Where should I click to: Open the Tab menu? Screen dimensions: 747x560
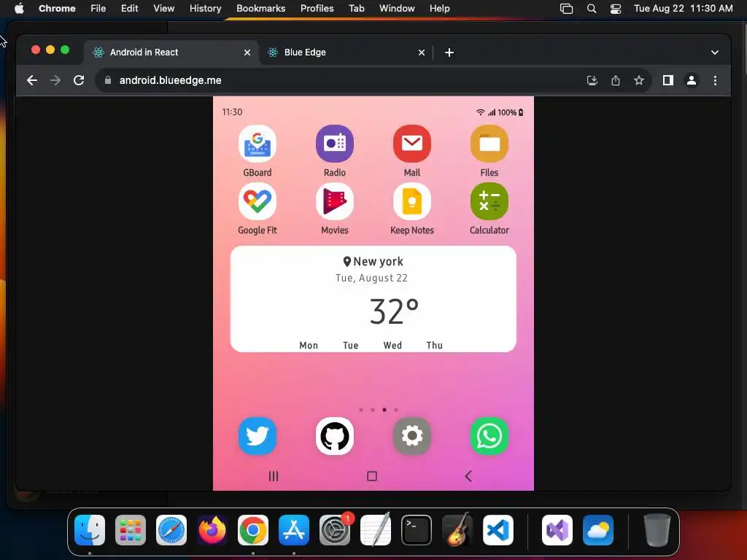click(356, 9)
